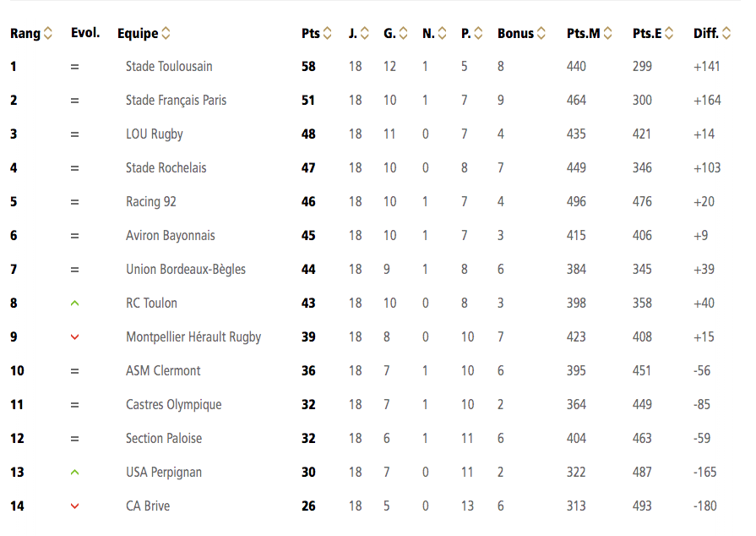This screenshot has width=756, height=536.
Task: Sort by wins G. column arrows
Action: pyautogui.click(x=404, y=33)
